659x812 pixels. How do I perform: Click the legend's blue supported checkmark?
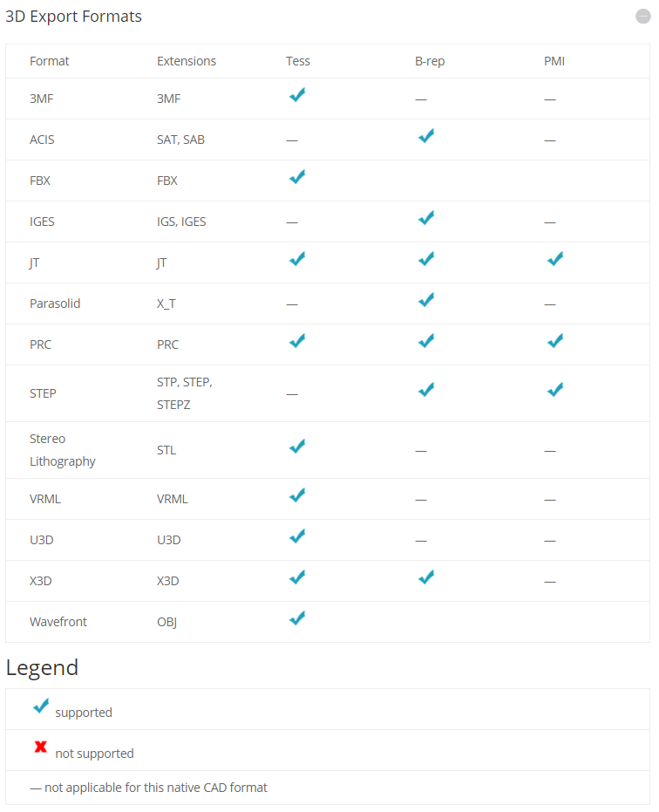click(40, 706)
